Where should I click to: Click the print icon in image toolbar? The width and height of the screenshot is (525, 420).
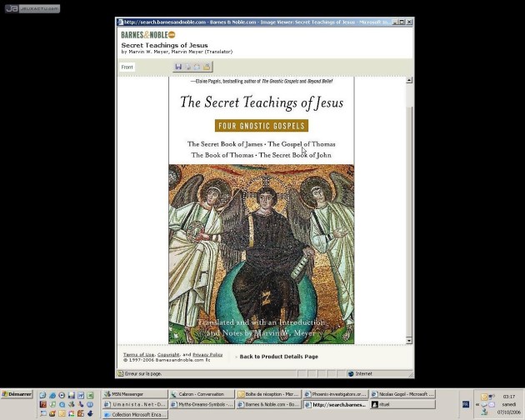tap(188, 67)
